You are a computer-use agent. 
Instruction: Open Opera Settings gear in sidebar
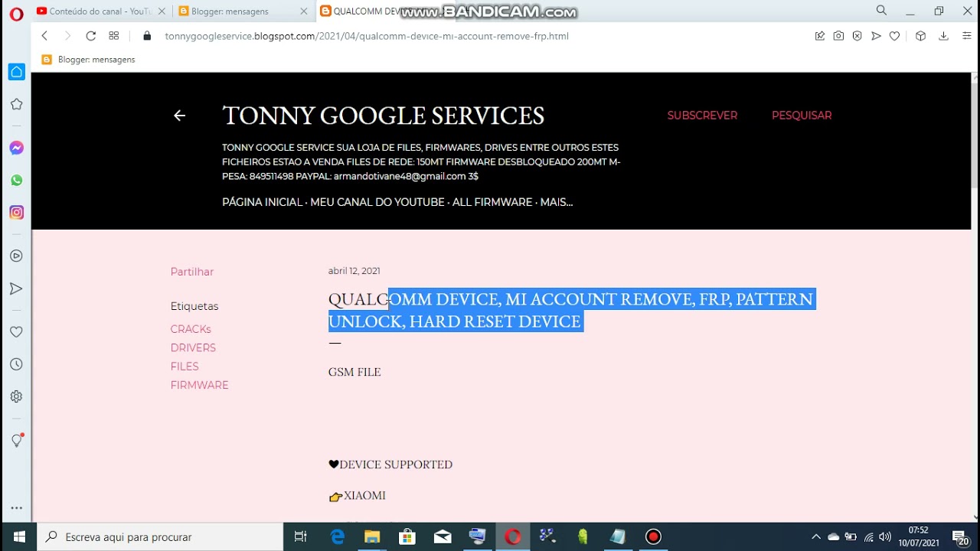[16, 396]
